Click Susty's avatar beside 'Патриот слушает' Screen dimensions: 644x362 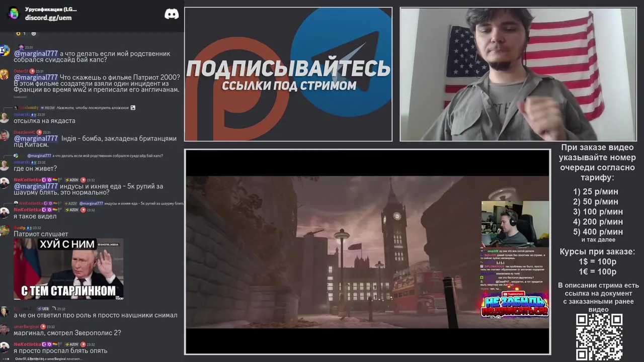[x=5, y=231]
